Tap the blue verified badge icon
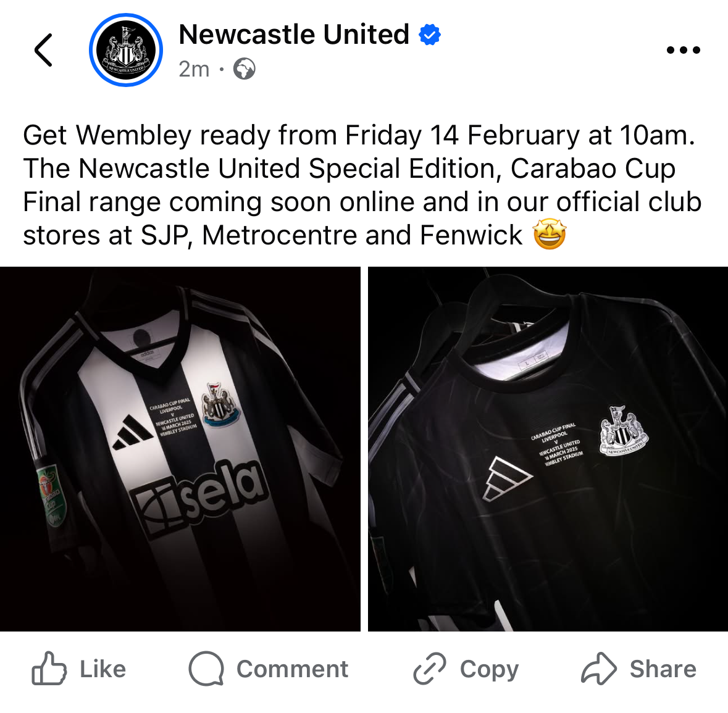 click(430, 35)
